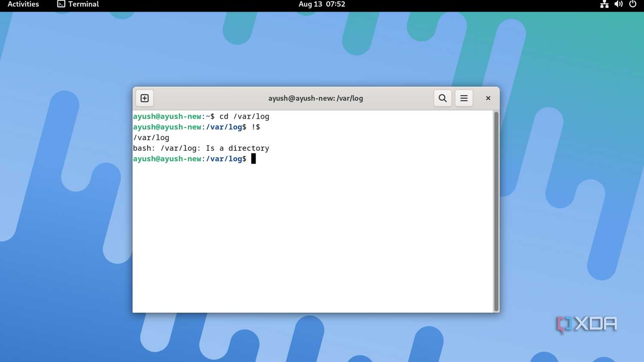Close the terminal window

[x=488, y=98]
